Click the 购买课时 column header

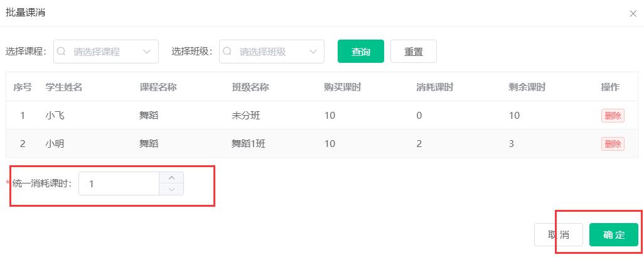click(x=342, y=87)
